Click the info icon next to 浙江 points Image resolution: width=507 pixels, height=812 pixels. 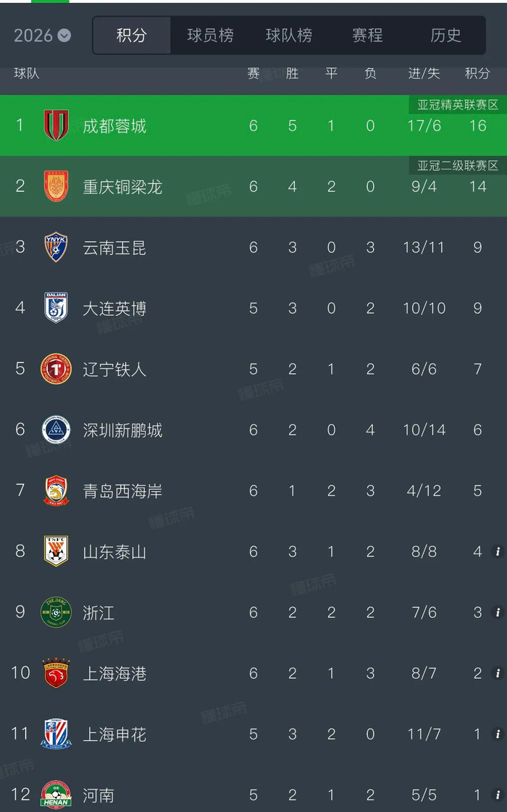[x=498, y=612]
